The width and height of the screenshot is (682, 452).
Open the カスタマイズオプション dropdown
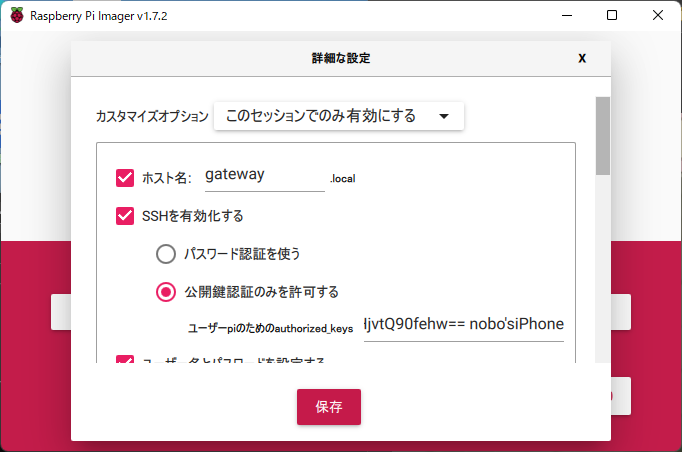[338, 116]
